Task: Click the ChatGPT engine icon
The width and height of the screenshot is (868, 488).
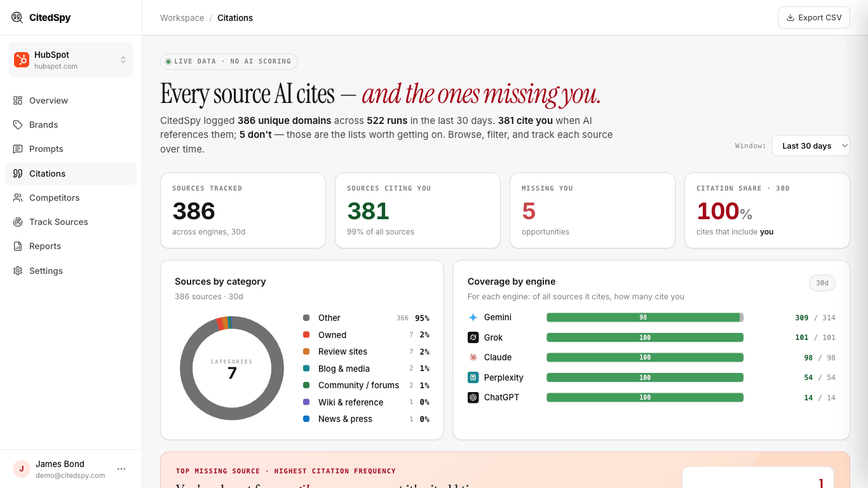Action: (x=473, y=397)
